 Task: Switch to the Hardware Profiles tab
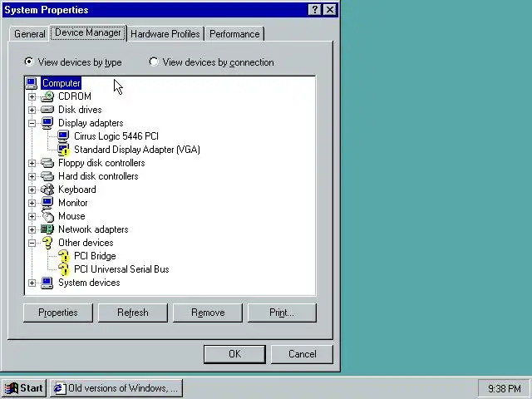(165, 34)
